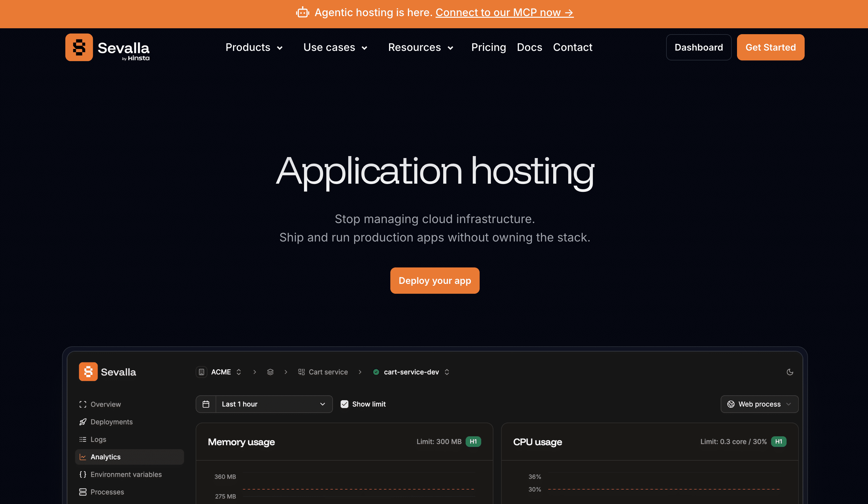This screenshot has height=504, width=868.
Task: Click the Get Started button
Action: pyautogui.click(x=770, y=47)
